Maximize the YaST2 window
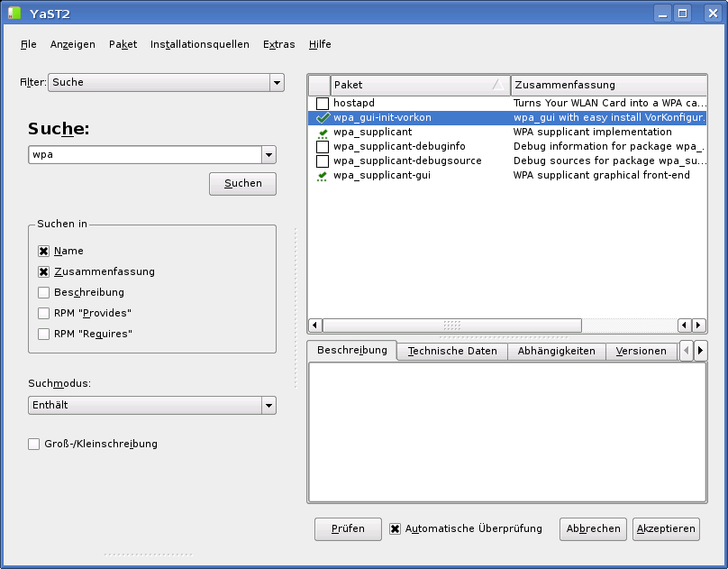 683,14
